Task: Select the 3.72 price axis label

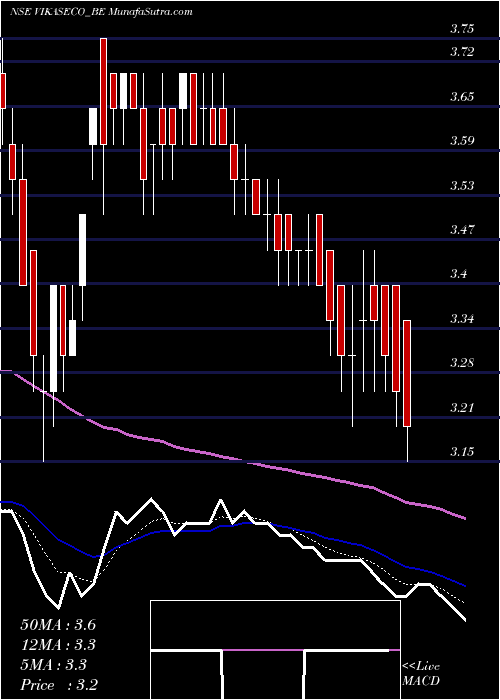Action: click(x=462, y=52)
